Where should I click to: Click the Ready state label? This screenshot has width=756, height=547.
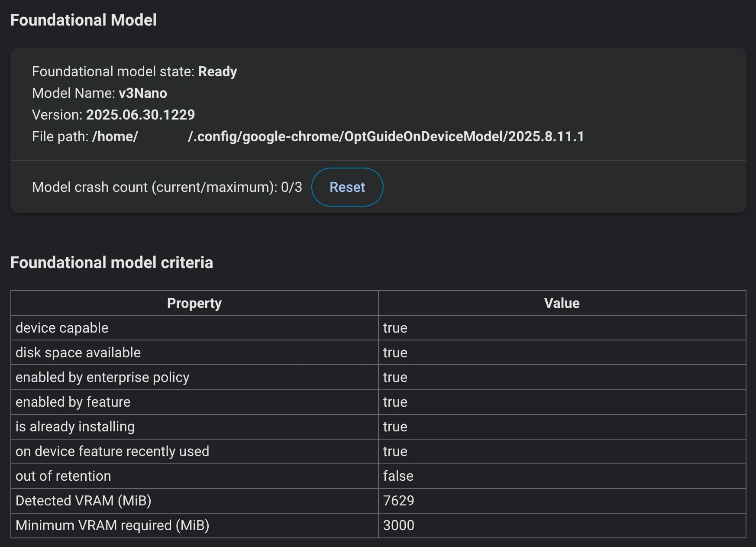(x=217, y=71)
